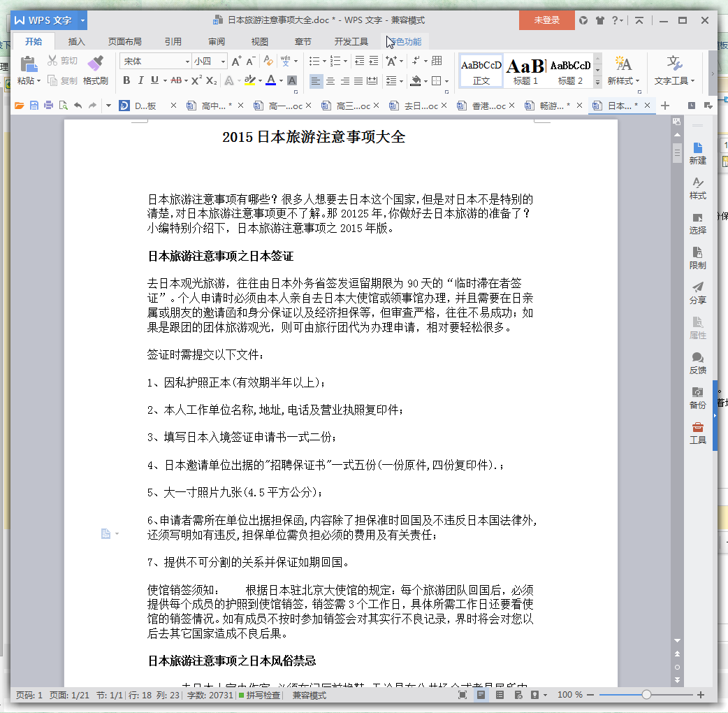Toggle bold formatting
728x713 pixels.
coord(126,80)
